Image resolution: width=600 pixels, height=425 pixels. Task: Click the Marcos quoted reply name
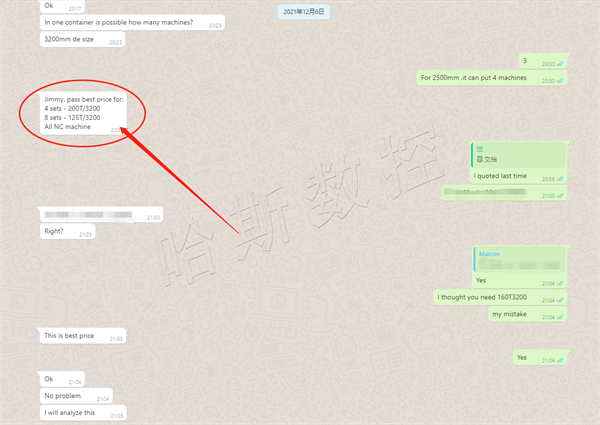tap(489, 254)
